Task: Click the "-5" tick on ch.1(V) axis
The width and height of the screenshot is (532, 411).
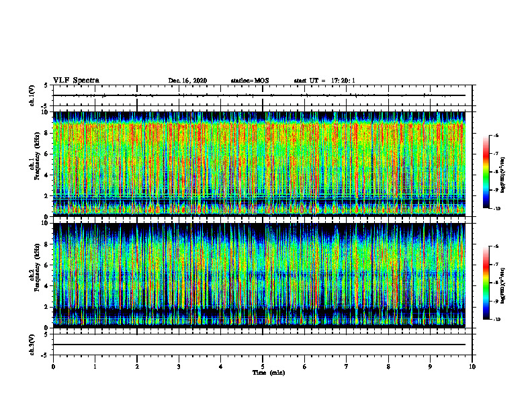Action: [45, 106]
